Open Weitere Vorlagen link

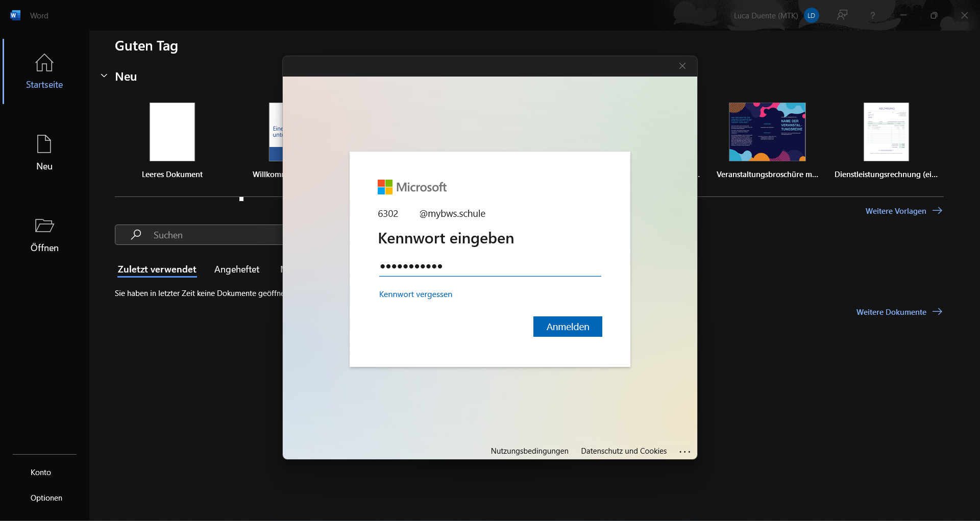[x=903, y=211]
